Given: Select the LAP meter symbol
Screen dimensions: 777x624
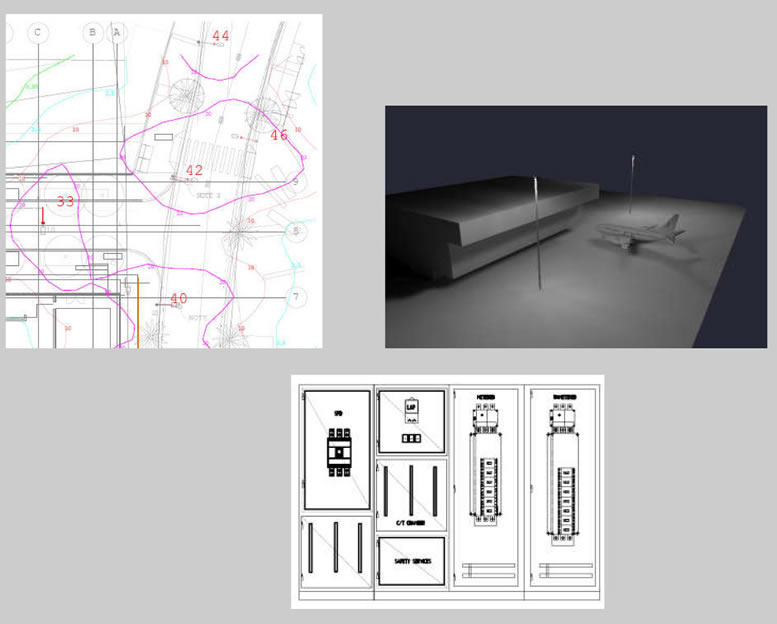Looking at the screenshot, I should (x=411, y=409).
